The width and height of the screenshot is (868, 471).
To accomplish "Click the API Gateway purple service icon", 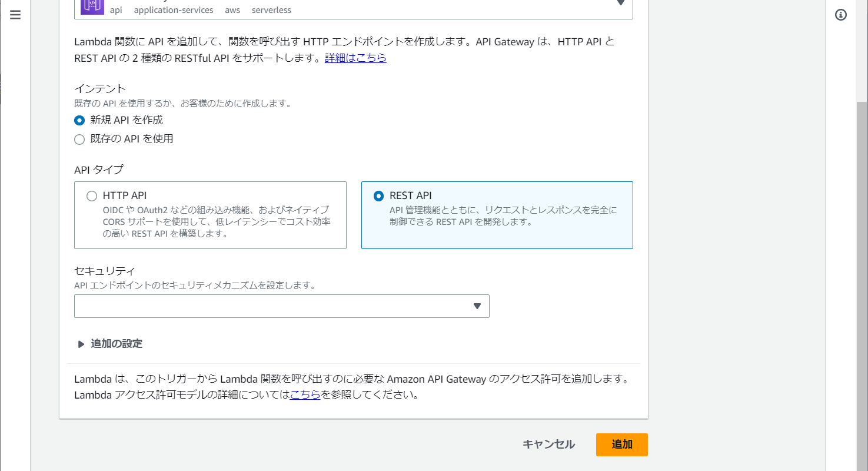I will point(92,6).
